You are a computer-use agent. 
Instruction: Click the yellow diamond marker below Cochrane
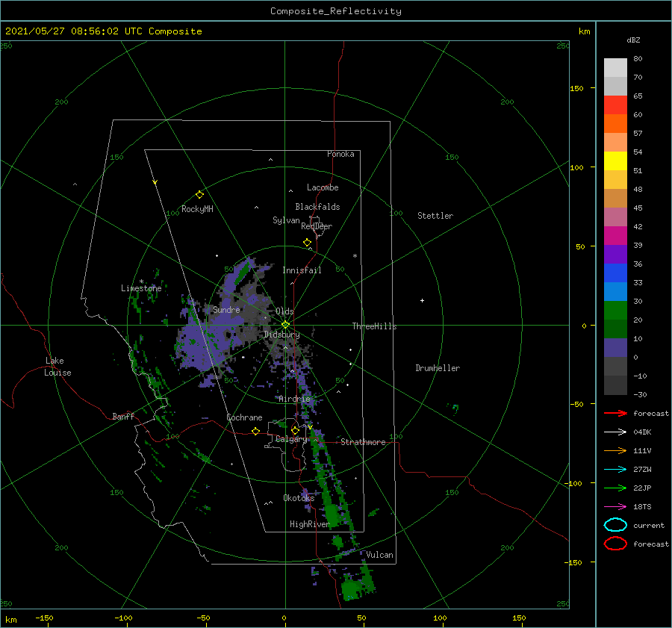pos(255,431)
